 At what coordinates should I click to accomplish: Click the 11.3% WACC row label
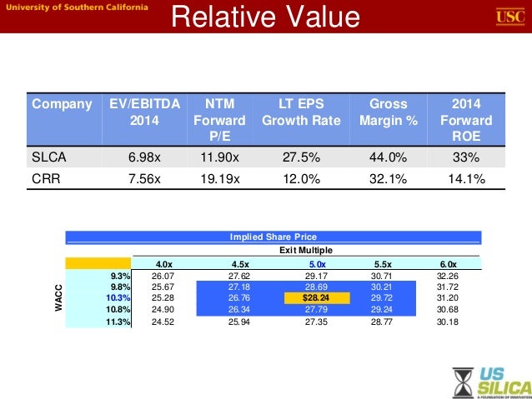[x=118, y=322]
